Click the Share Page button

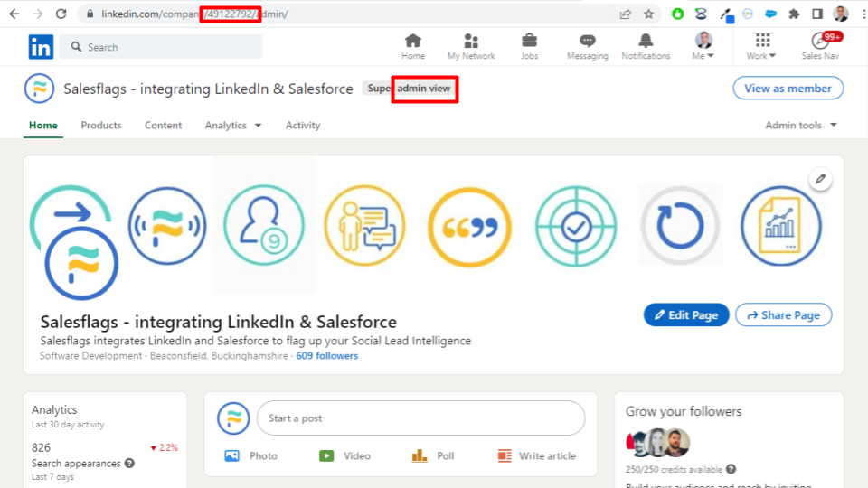click(783, 314)
